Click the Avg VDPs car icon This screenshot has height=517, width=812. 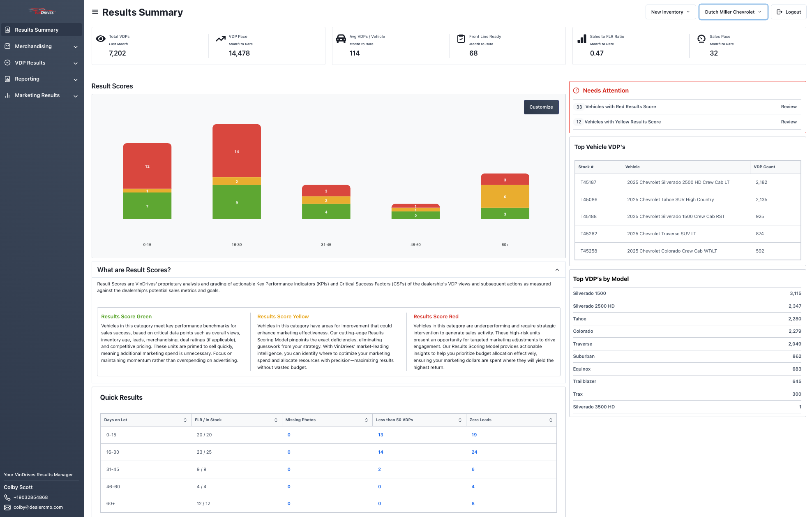tap(341, 39)
